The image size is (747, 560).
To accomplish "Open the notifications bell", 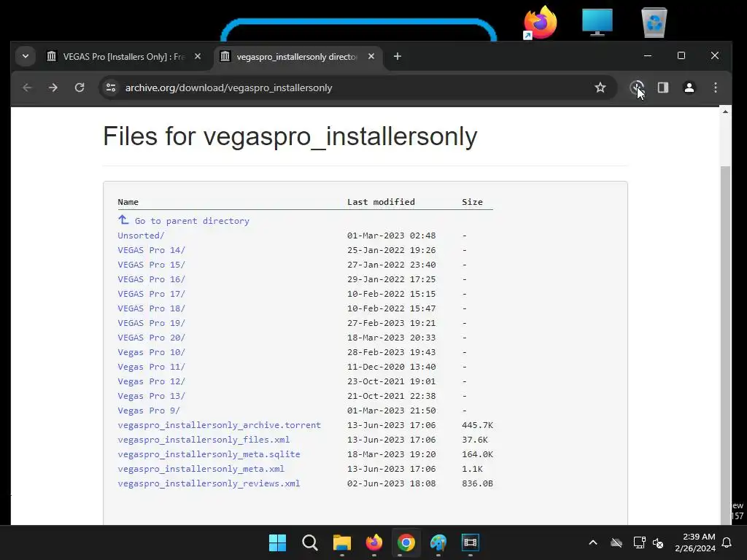I will [727, 542].
